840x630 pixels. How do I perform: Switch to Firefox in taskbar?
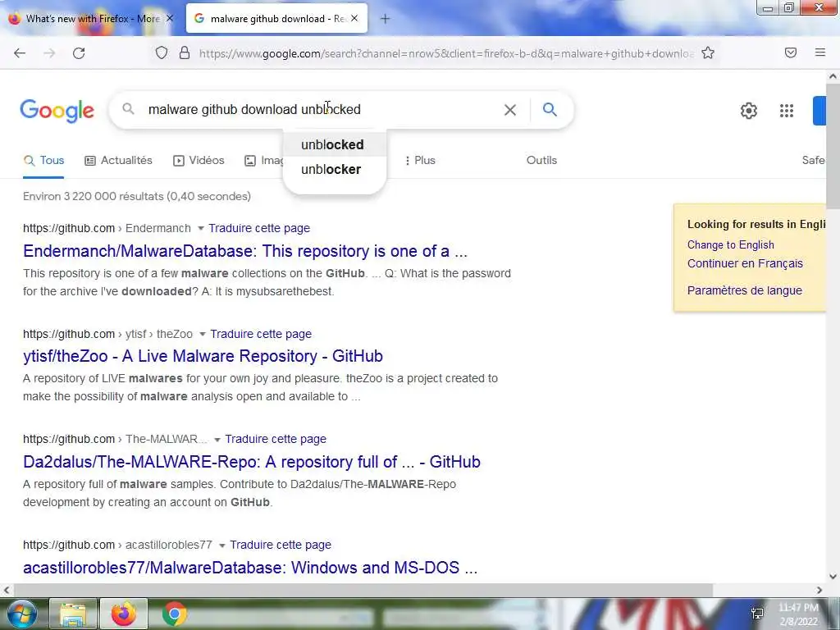(124, 614)
